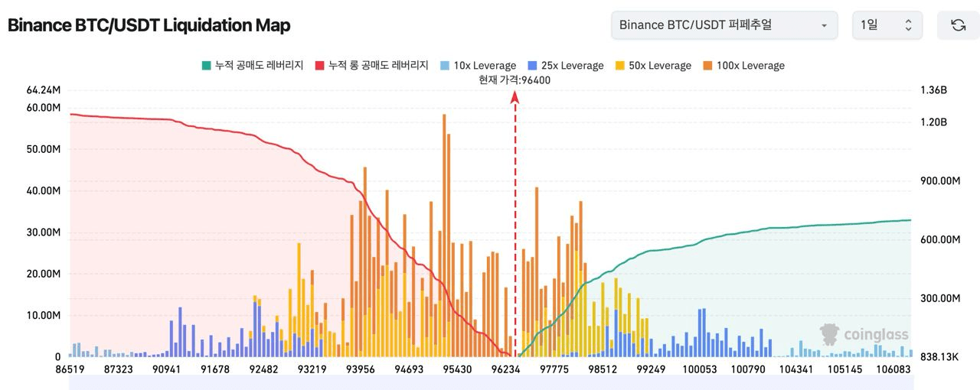Click the green 누적 공매도 legend swatch
The width and height of the screenshot is (980, 390).
click(206, 66)
